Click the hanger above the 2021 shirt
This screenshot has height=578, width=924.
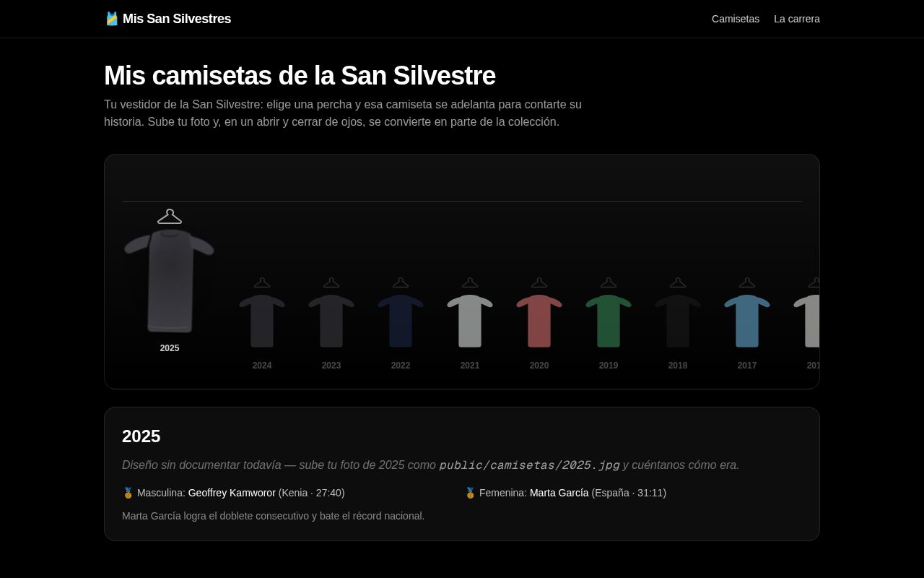[x=470, y=282]
